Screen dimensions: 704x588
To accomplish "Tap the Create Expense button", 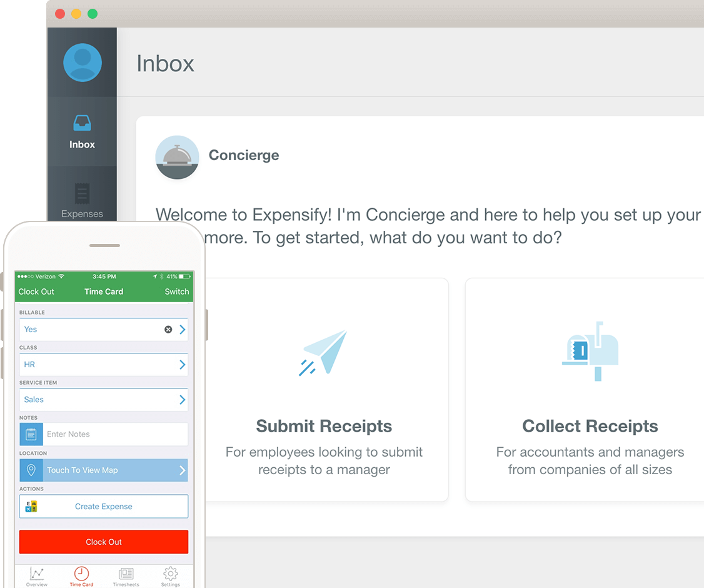I will point(104,506).
